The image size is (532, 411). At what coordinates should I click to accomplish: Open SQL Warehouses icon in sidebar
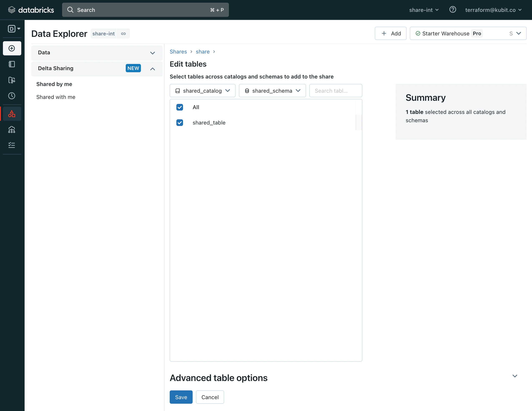(12, 130)
